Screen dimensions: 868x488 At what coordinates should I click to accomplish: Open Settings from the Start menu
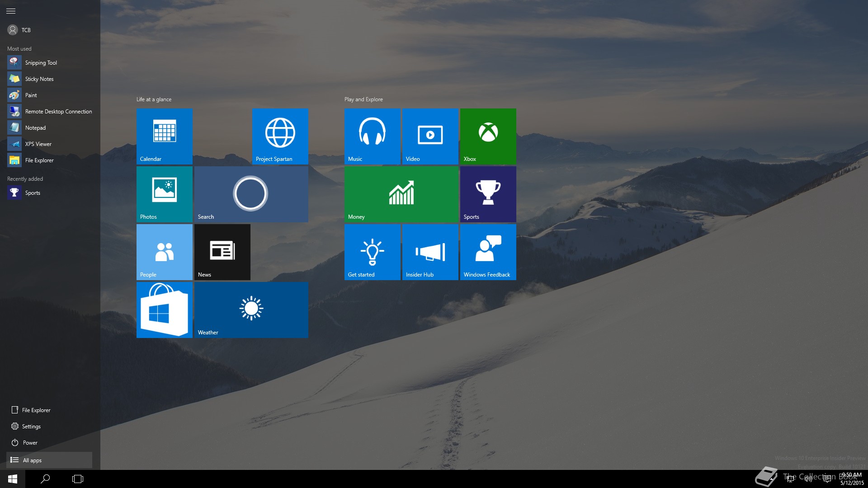click(x=50, y=427)
